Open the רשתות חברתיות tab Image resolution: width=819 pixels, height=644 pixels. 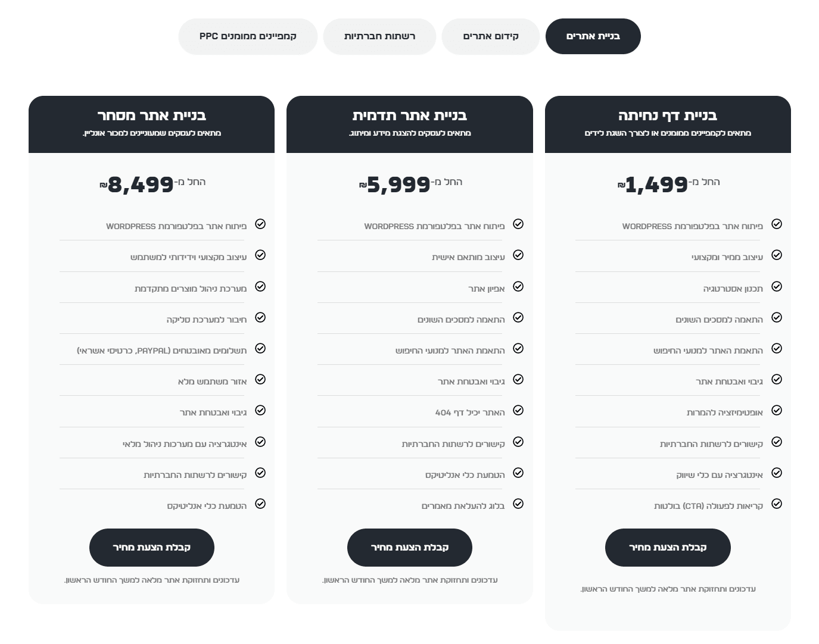point(379,36)
